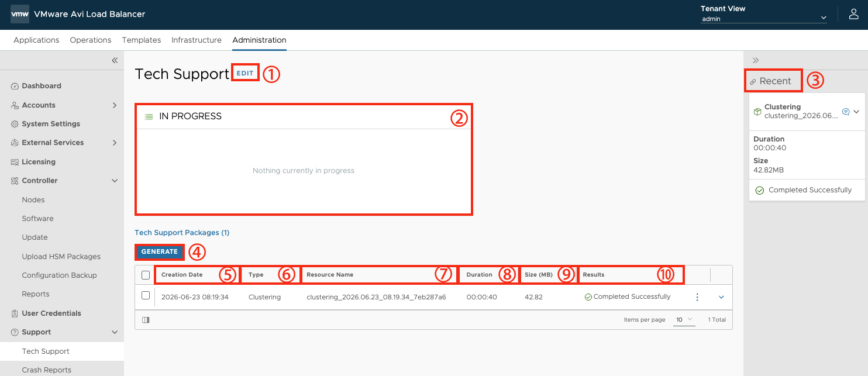
Task: Select Nodes under Controller
Action: point(33,200)
